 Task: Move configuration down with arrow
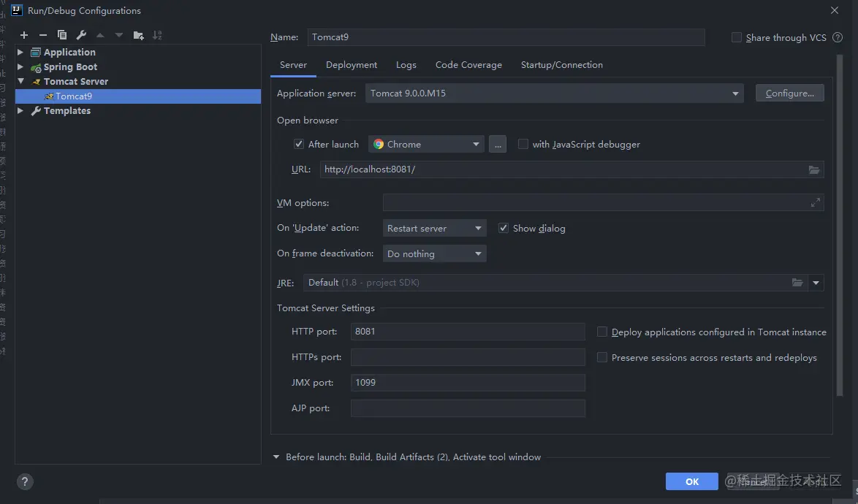pyautogui.click(x=118, y=35)
